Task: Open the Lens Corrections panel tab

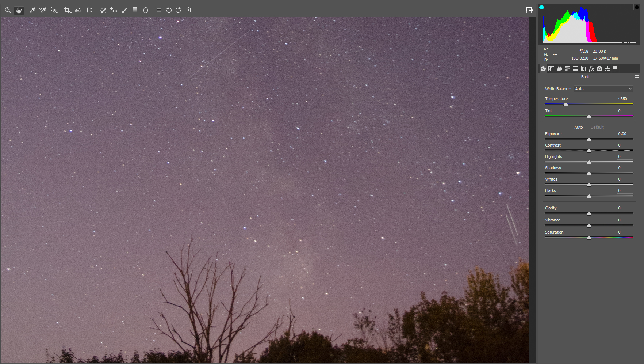Action: point(583,69)
